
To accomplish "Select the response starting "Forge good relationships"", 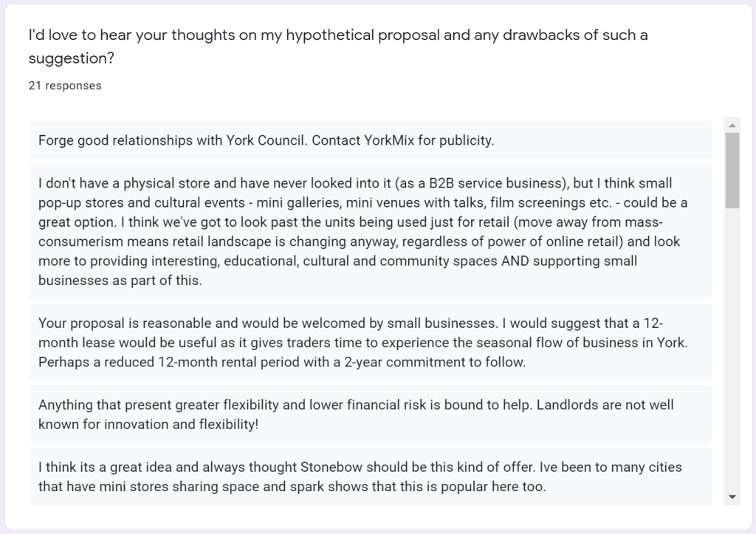I will tap(371, 140).
